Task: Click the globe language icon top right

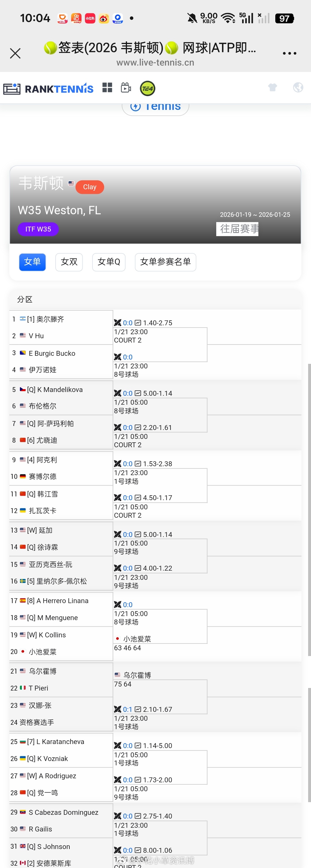Action: [298, 87]
